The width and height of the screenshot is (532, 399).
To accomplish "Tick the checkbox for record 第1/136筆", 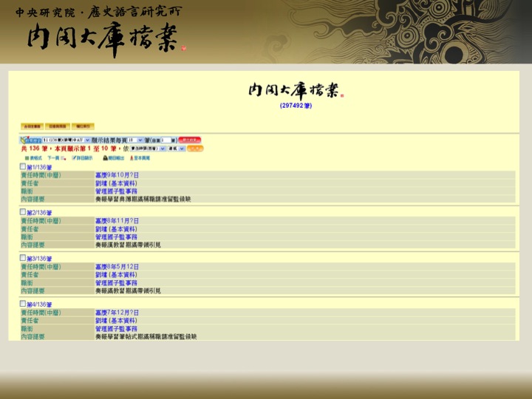I will tap(23, 166).
